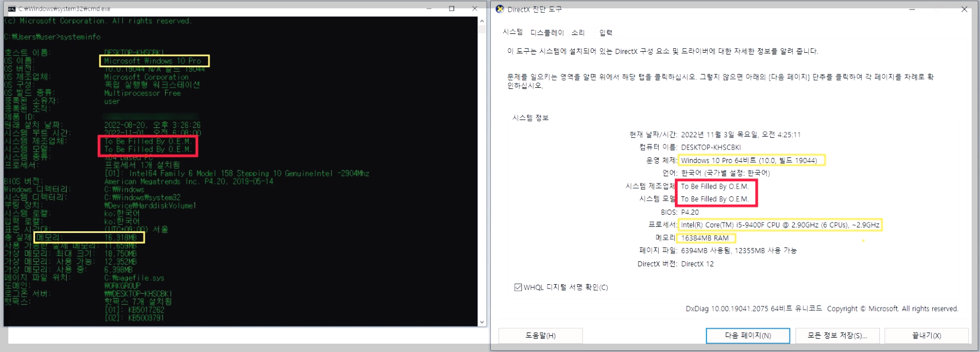
Task: Click the 'systeminfo' command line in cmd
Action: [x=52, y=37]
